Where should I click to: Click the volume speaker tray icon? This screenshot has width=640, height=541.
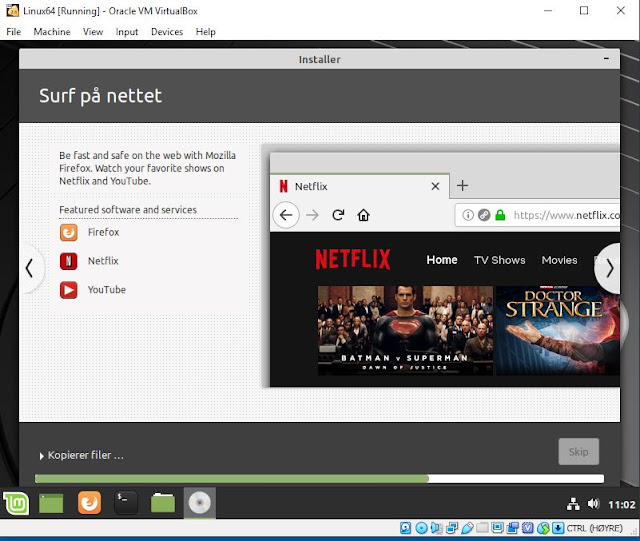click(x=593, y=504)
